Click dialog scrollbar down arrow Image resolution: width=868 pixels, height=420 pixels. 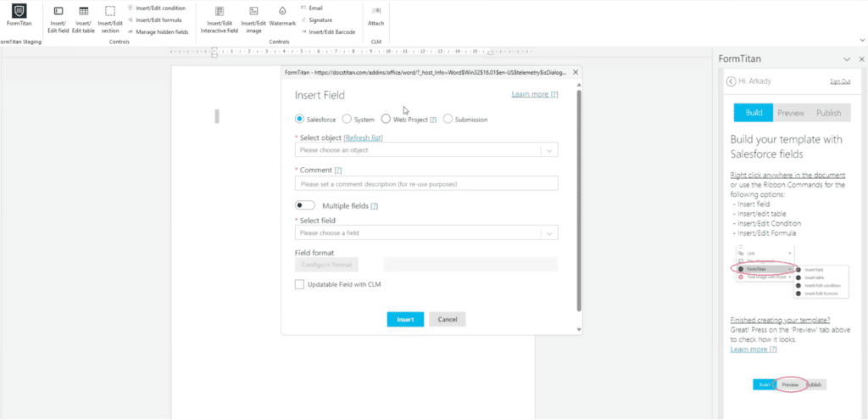pos(579,330)
